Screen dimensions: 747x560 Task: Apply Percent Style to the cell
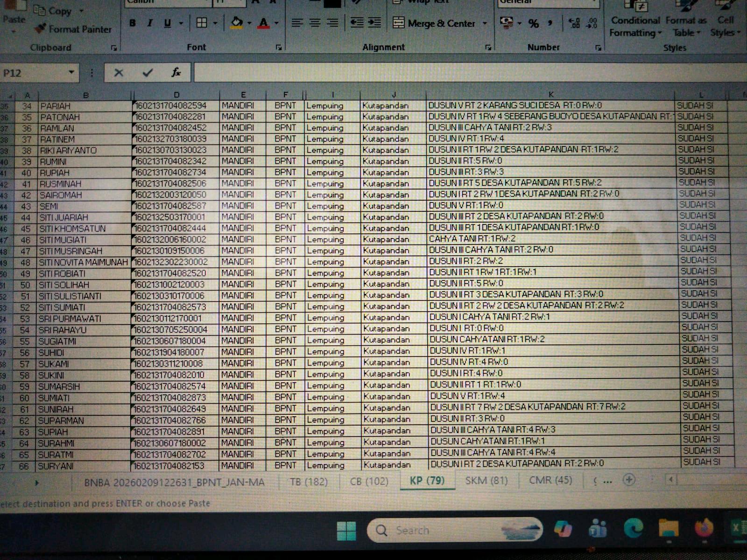[534, 23]
